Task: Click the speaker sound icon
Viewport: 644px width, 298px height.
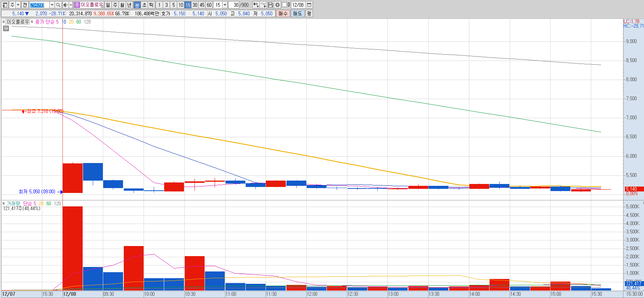Action: (65, 5)
